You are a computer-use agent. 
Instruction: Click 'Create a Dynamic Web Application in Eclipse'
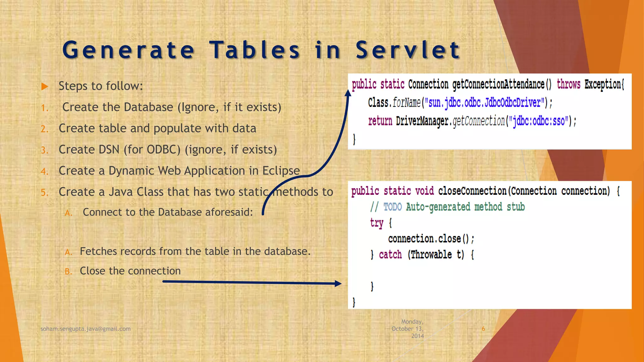[179, 171]
